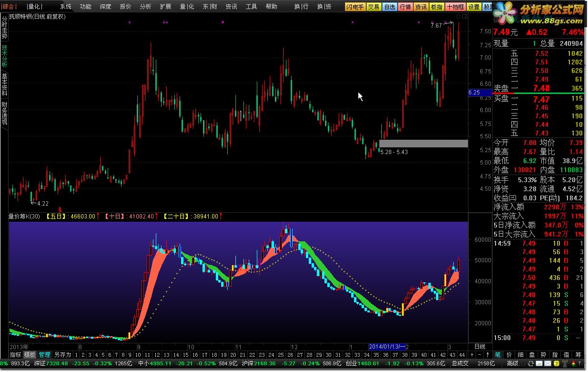Select the 指 tab in bottom right
Image resolution: width=588 pixels, height=372 pixels.
tap(555, 355)
